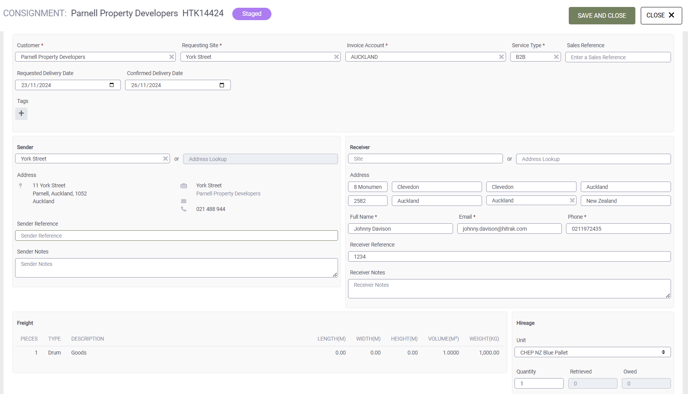Open the Receiver Site selector
688x394 pixels.
[425, 159]
